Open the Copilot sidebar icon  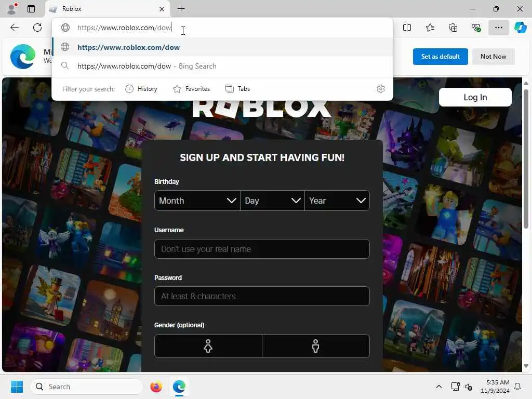coord(520,28)
